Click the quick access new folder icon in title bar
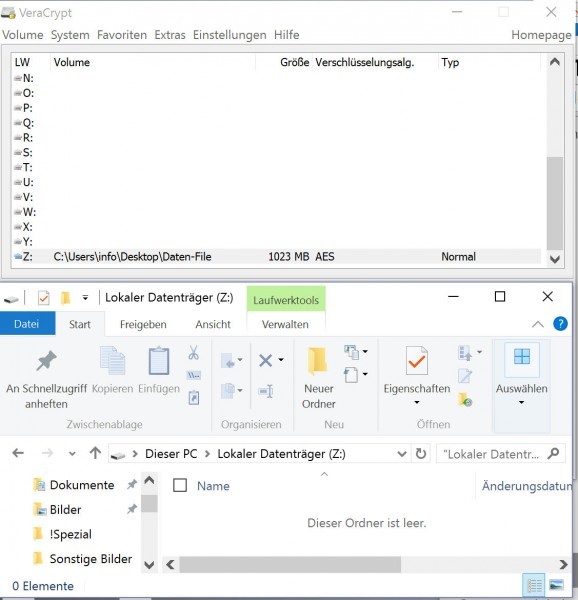The image size is (578, 600). coord(66,298)
